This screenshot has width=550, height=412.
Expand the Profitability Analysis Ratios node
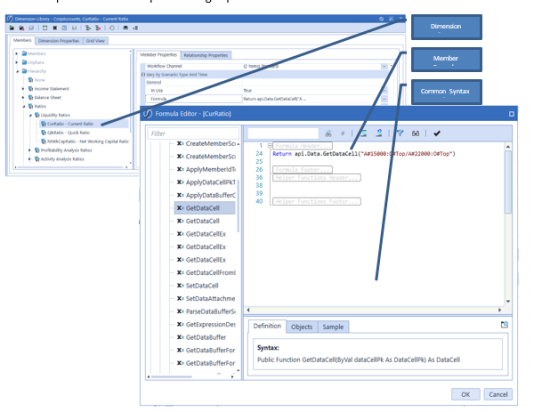[x=29, y=150]
